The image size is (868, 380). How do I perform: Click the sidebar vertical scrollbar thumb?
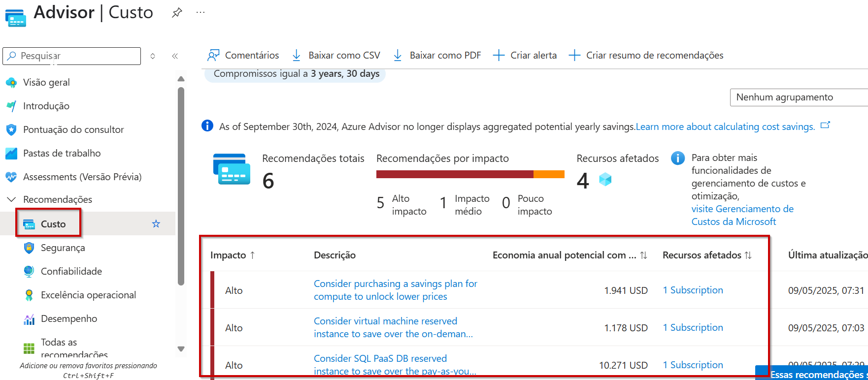[x=181, y=186]
